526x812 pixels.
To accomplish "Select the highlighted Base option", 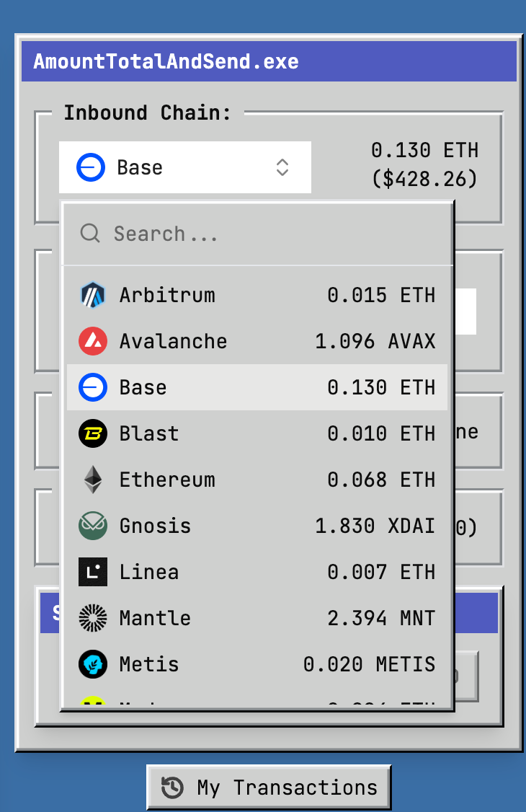I will pos(257,387).
